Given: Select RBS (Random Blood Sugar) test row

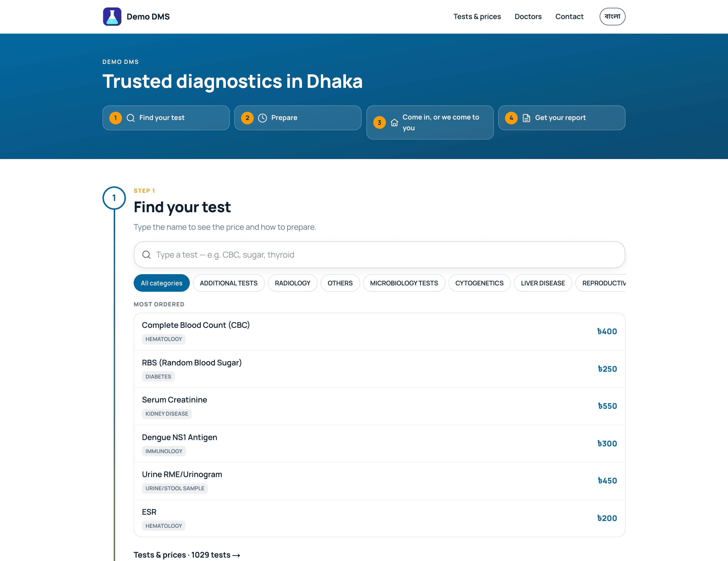Looking at the screenshot, I should point(379,369).
